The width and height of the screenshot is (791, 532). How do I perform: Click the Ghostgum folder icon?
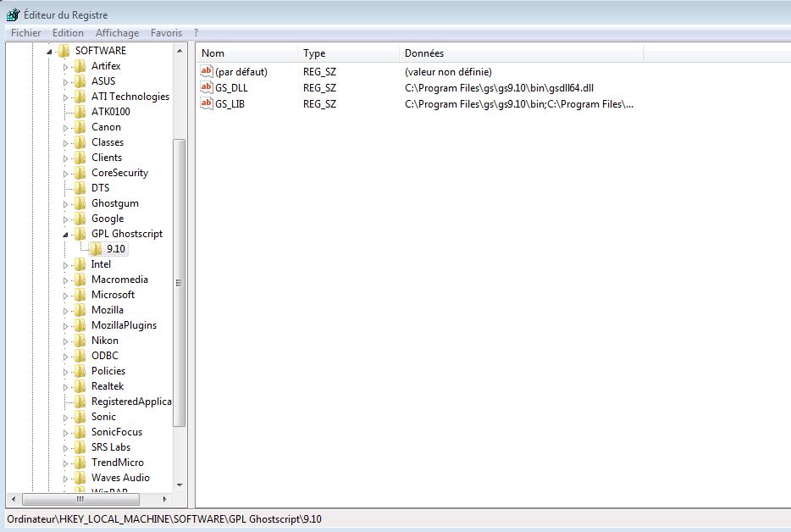coord(80,203)
